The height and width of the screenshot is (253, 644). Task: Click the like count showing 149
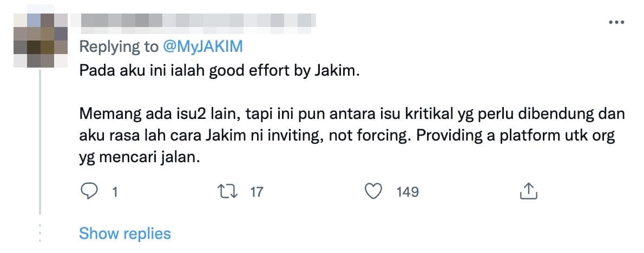(408, 192)
